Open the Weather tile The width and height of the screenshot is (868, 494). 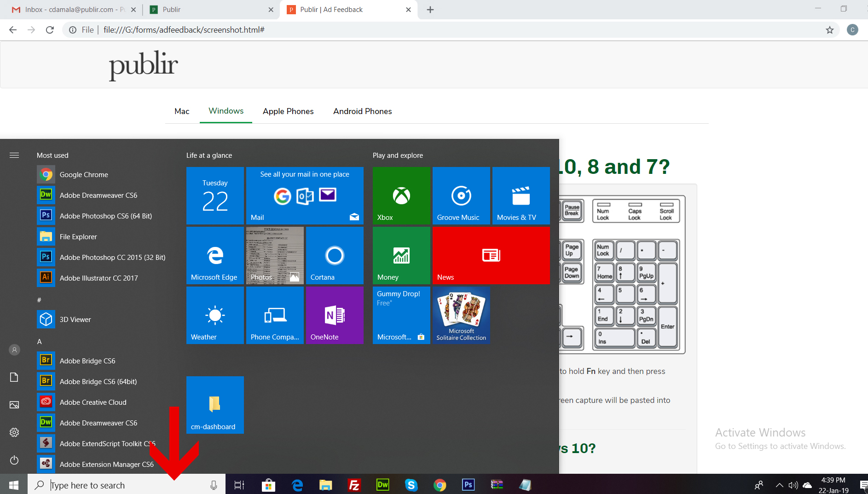tap(215, 315)
